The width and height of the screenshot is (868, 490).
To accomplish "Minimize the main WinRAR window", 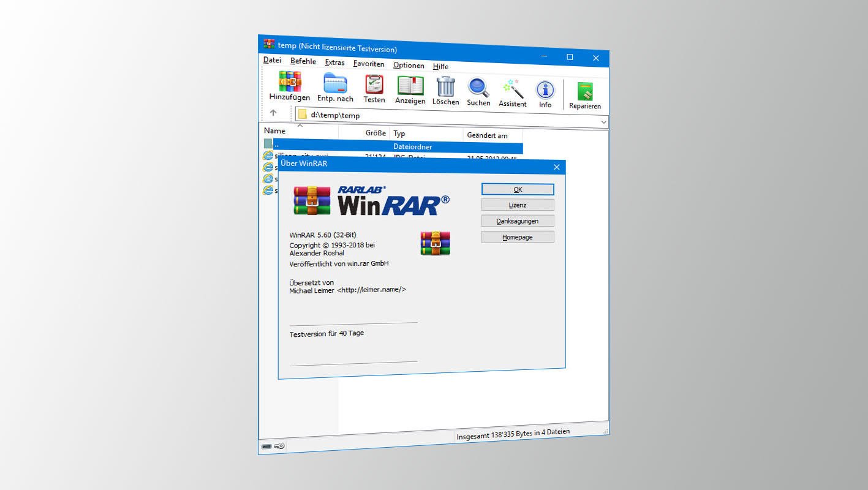I will pos(544,55).
